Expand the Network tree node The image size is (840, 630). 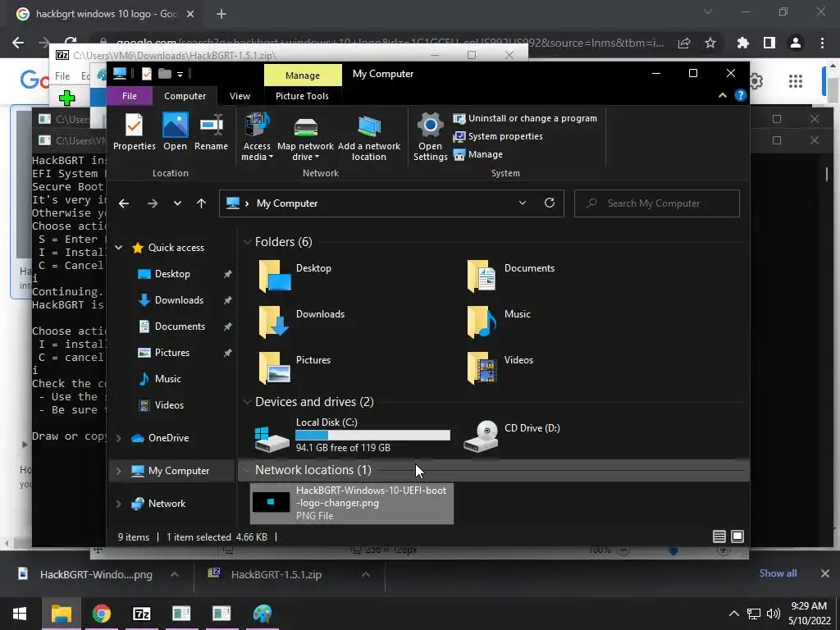point(119,504)
